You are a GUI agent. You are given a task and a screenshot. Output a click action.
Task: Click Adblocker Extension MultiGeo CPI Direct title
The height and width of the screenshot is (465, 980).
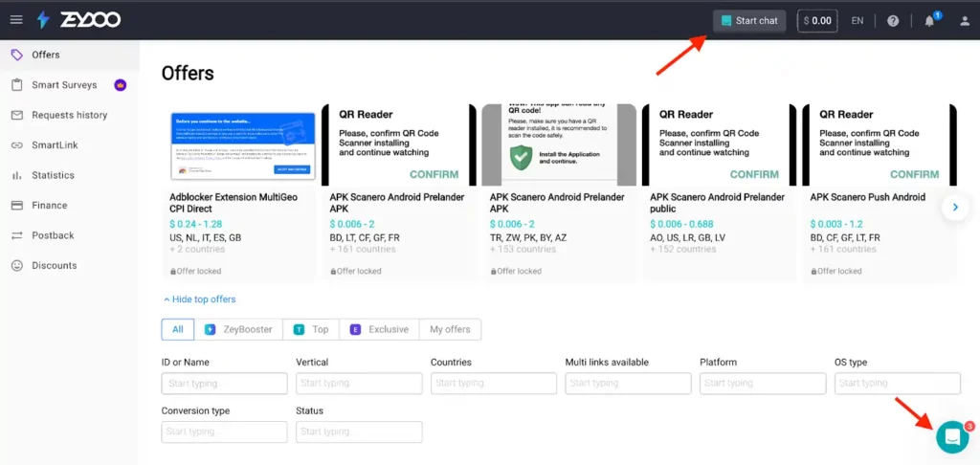234,203
